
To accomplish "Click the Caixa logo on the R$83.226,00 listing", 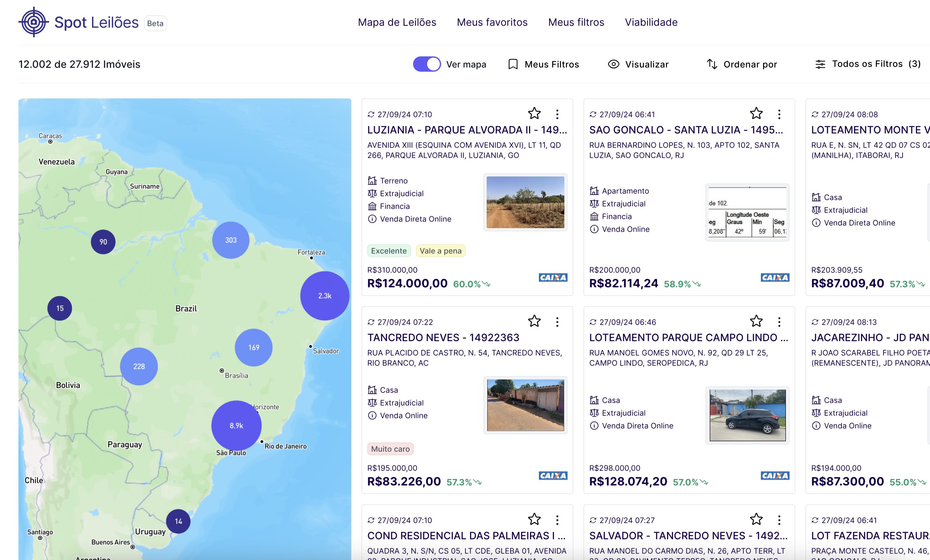I will pos(553,476).
